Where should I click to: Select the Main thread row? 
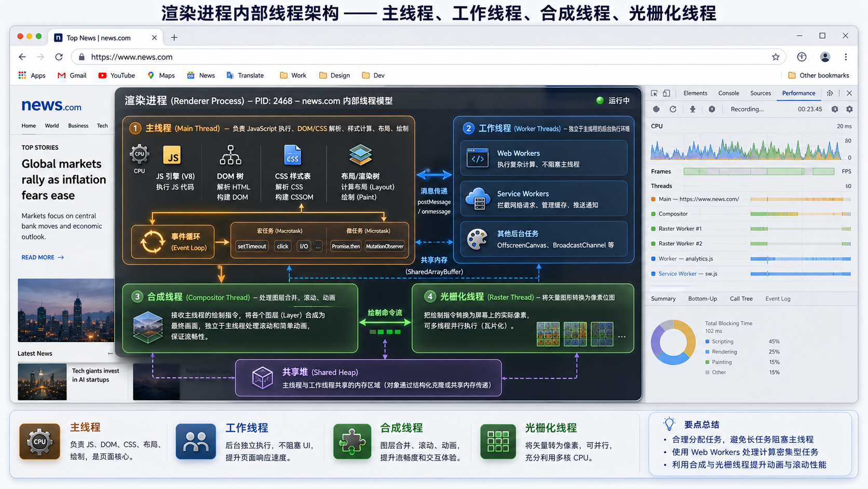(751, 199)
